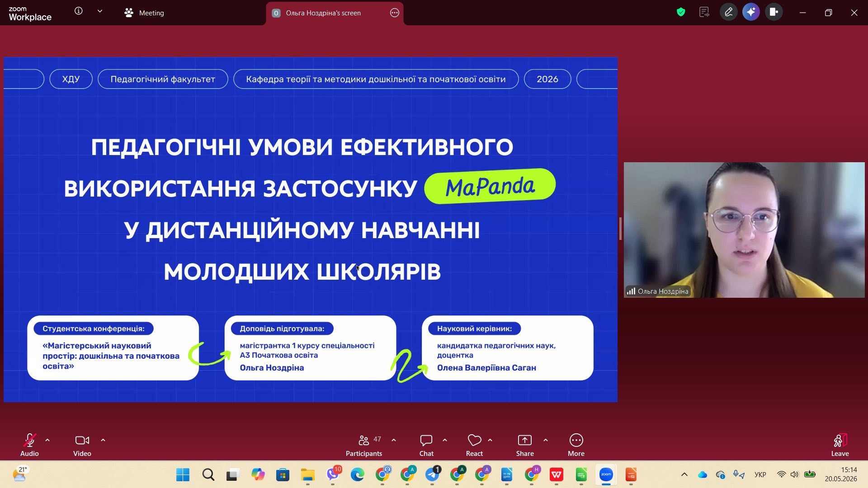868x488 pixels.
Task: Click the ХДУ pill on the slide
Action: tap(71, 79)
